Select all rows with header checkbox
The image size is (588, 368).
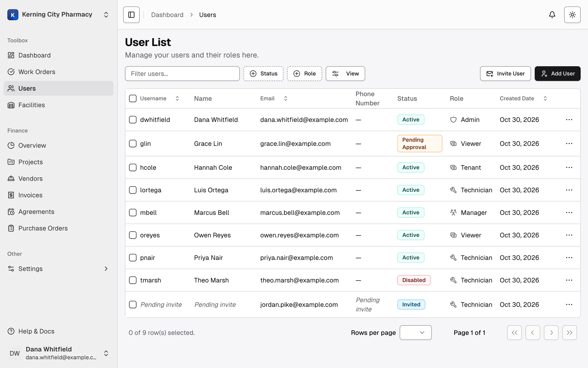[133, 98]
